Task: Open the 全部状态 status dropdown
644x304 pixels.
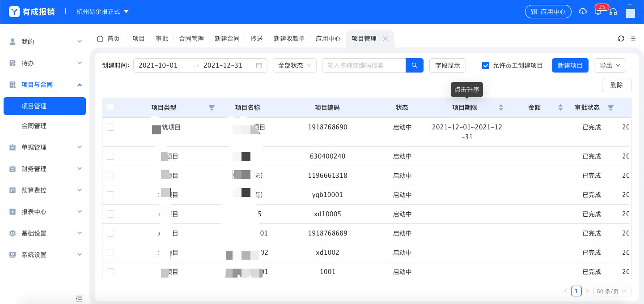Action: 295,65
